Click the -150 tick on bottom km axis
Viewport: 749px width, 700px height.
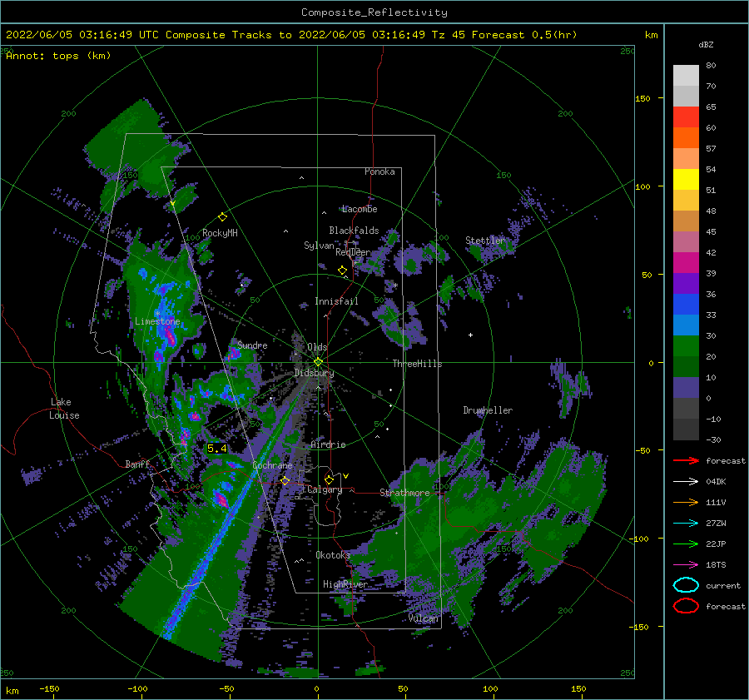click(x=50, y=688)
